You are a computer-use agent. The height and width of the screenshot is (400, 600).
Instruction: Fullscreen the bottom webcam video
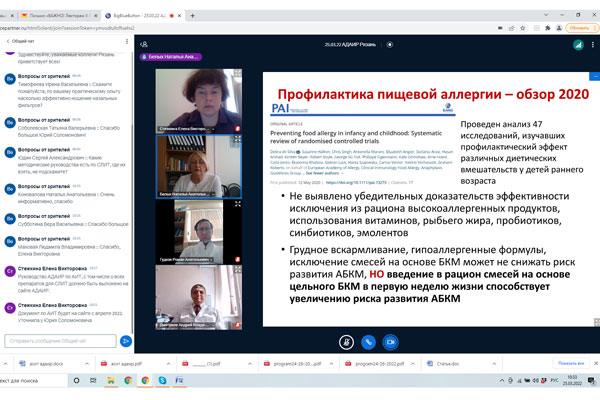(x=238, y=269)
